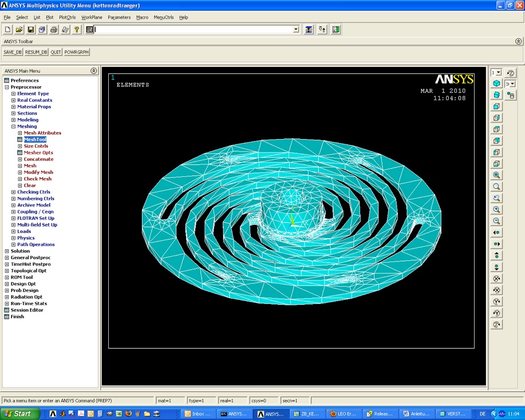525x420 pixels.
Task: Collapse the ANSYS Main Menu panel
Action: [94, 71]
